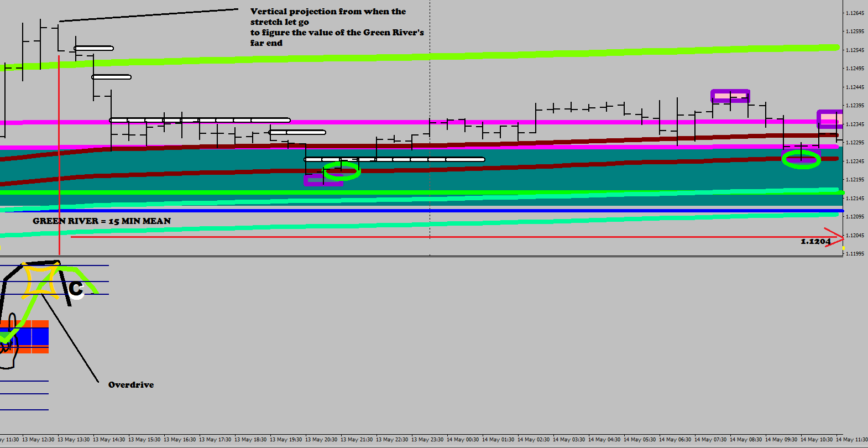Click the dotted vertical day separator line
This screenshot has height=448, width=868.
pyautogui.click(x=430, y=83)
